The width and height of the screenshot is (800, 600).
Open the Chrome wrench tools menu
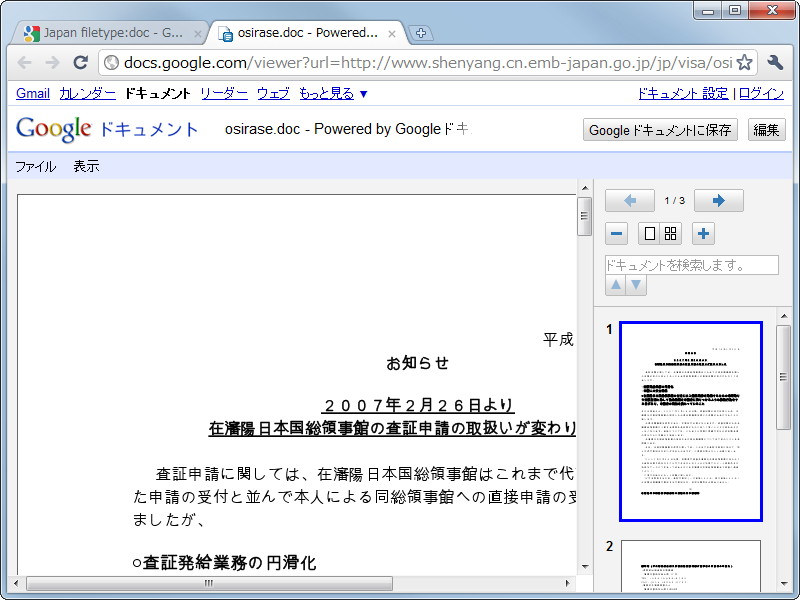[775, 62]
